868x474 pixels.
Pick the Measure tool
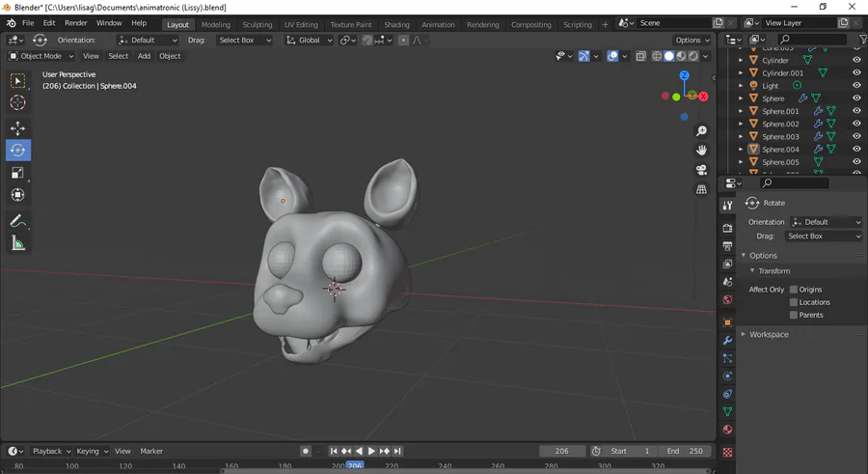point(17,243)
